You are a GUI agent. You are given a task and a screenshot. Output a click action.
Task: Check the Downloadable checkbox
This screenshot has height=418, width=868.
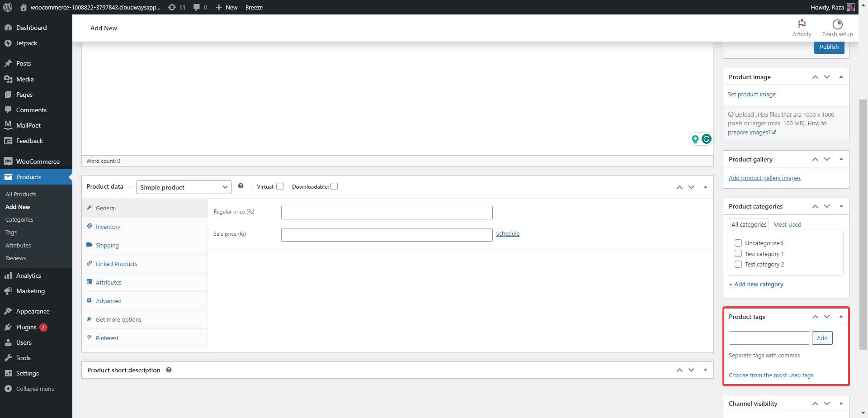pyautogui.click(x=334, y=186)
